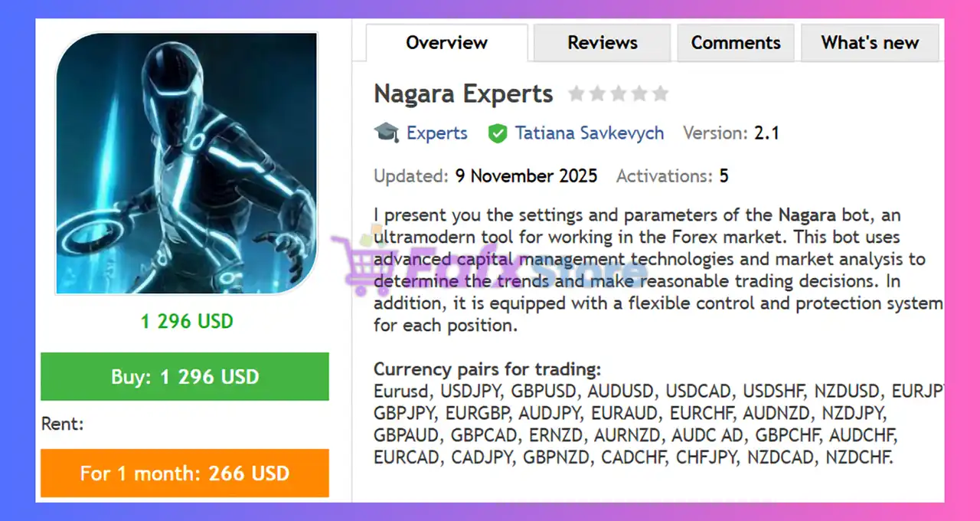Screen dimensions: 980x521
Task: Click the graduation cap Experts icon
Action: pyautogui.click(x=386, y=133)
